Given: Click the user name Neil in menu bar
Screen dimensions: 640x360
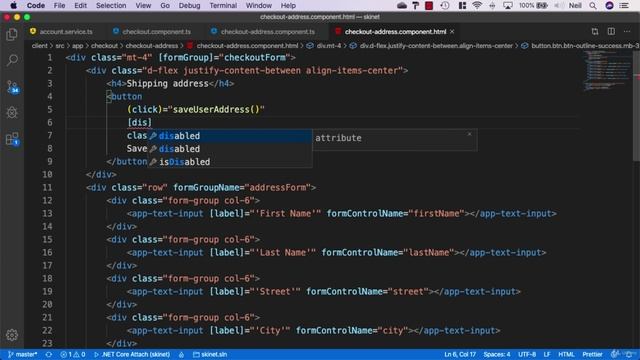Looking at the screenshot, I should [x=575, y=5].
